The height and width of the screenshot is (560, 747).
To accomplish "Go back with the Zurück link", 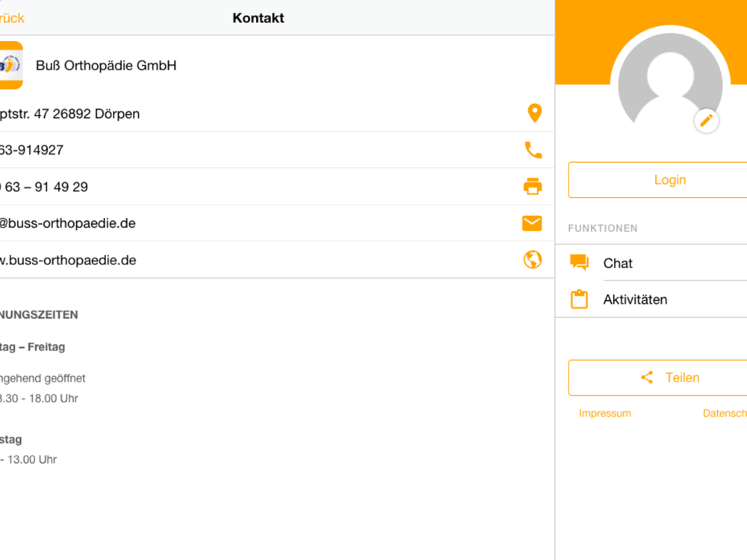I will tap(12, 18).
